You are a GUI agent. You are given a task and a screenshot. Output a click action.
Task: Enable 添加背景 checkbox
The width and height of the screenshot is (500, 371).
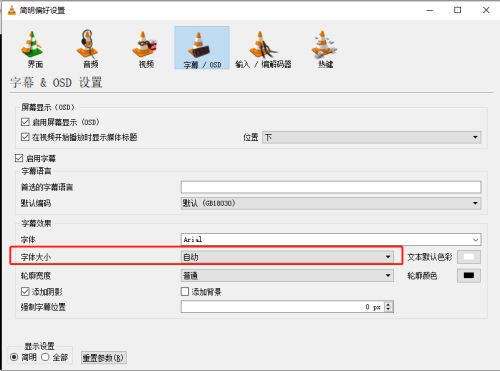(x=185, y=292)
